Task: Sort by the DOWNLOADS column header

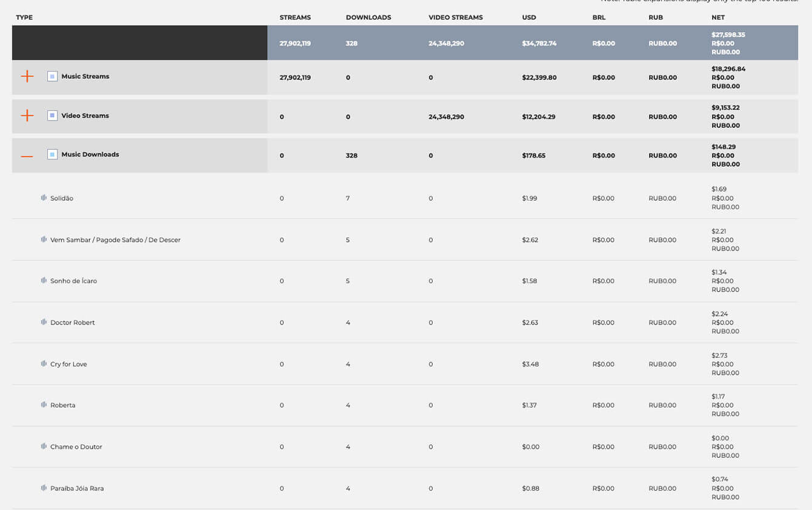Action: [x=368, y=18]
